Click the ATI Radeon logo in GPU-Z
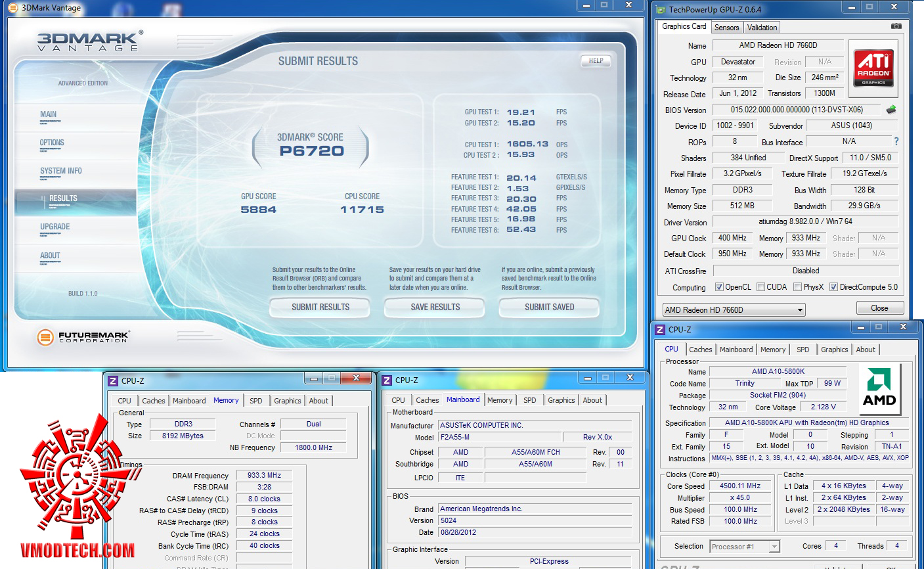The image size is (924, 569). 873,68
